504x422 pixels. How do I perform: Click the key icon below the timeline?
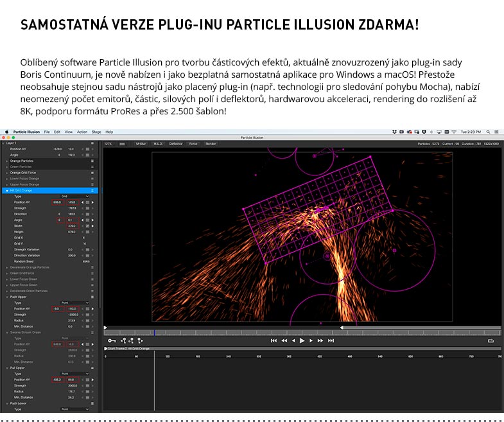(x=112, y=340)
